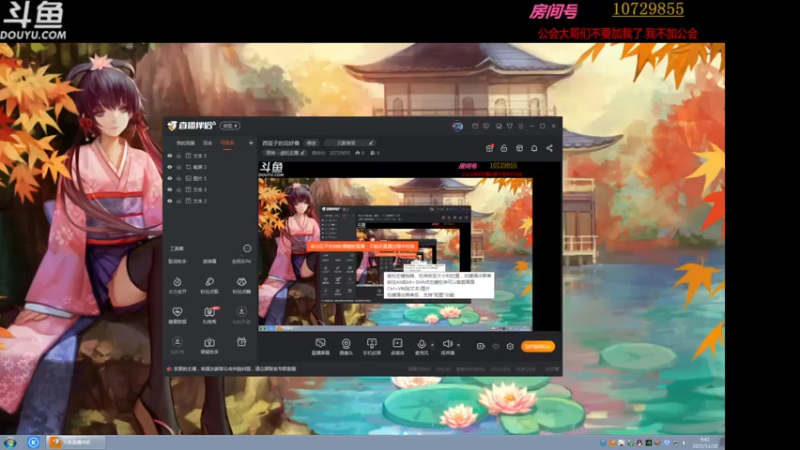
Task: Add phone screen-cast source from bottom toolbar
Action: (x=371, y=346)
